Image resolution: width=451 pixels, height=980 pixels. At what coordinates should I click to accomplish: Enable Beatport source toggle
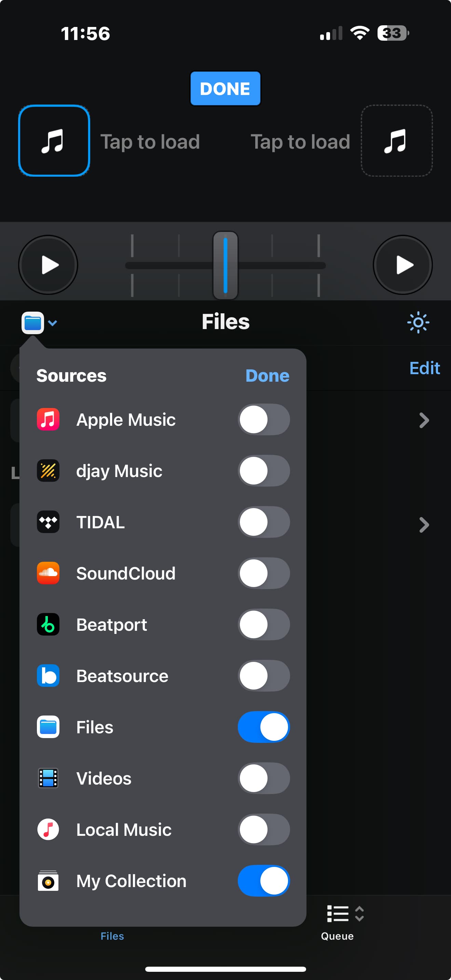(x=264, y=625)
